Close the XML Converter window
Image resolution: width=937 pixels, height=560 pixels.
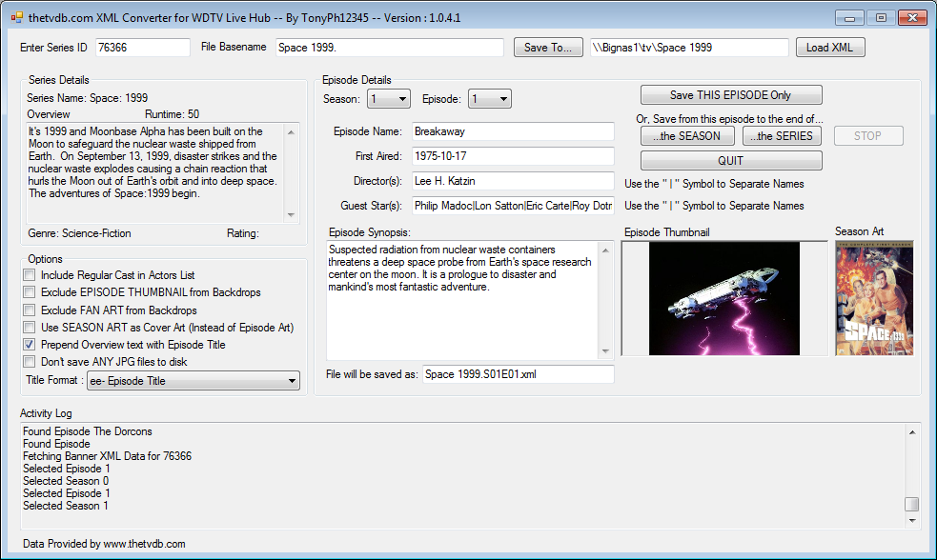[912, 18]
